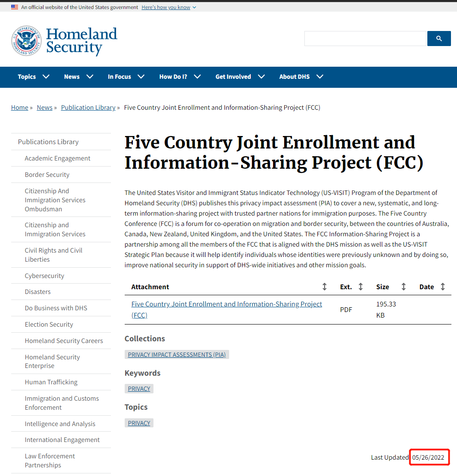Select Homeland Security Careers in sidebar
Screen dimensions: 457x476
pyautogui.click(x=64, y=341)
